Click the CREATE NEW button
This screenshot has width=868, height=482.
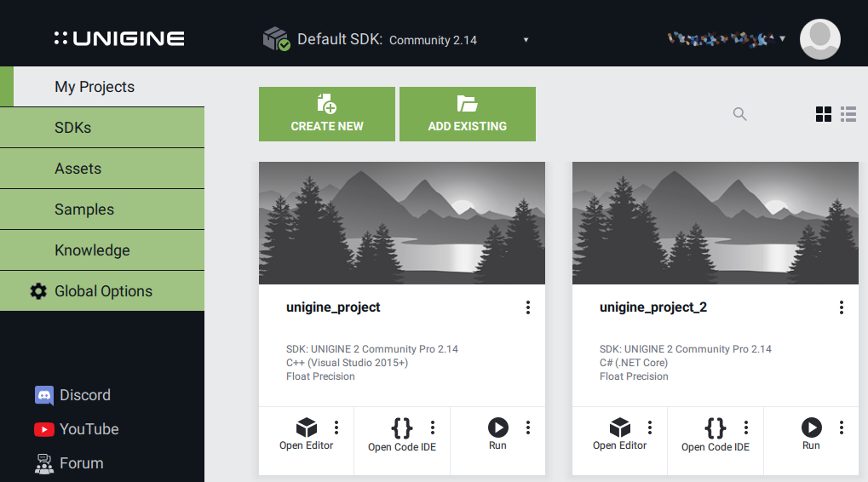click(x=327, y=114)
